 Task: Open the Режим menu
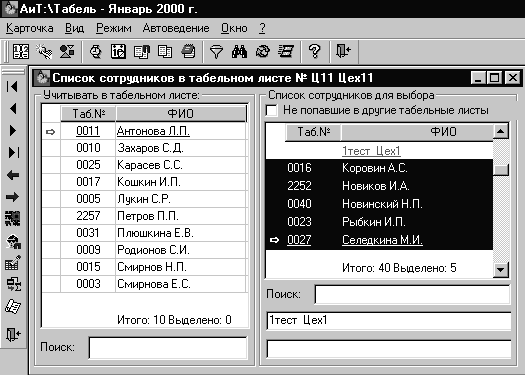(x=114, y=28)
